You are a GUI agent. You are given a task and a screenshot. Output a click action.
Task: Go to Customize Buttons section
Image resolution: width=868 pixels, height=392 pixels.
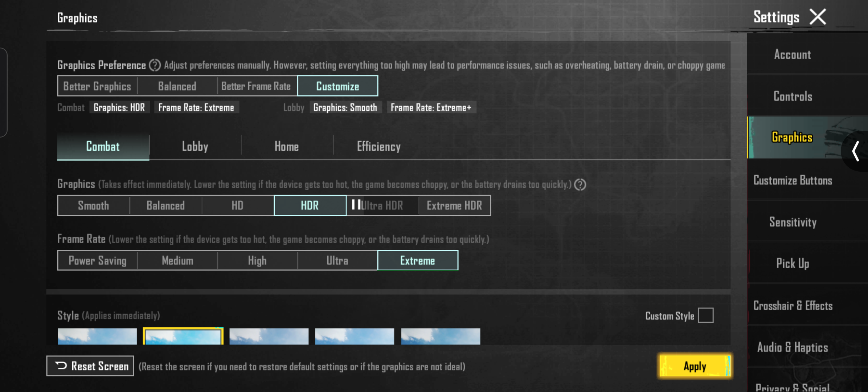click(x=793, y=180)
